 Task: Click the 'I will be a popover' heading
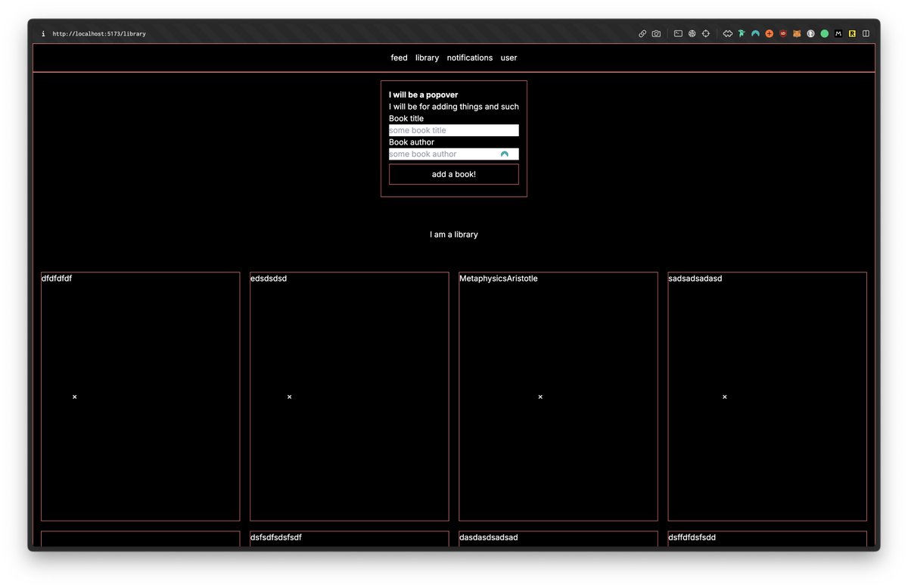(x=424, y=95)
